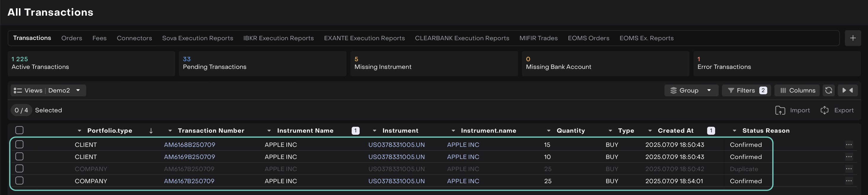Open Quantity column menu arrow
This screenshot has width=868, height=195.
[549, 131]
